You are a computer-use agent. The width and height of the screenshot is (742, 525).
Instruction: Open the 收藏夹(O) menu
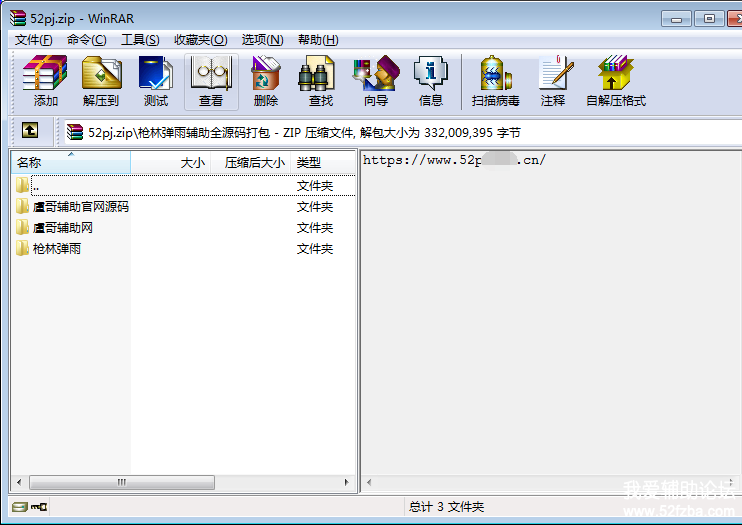click(201, 40)
